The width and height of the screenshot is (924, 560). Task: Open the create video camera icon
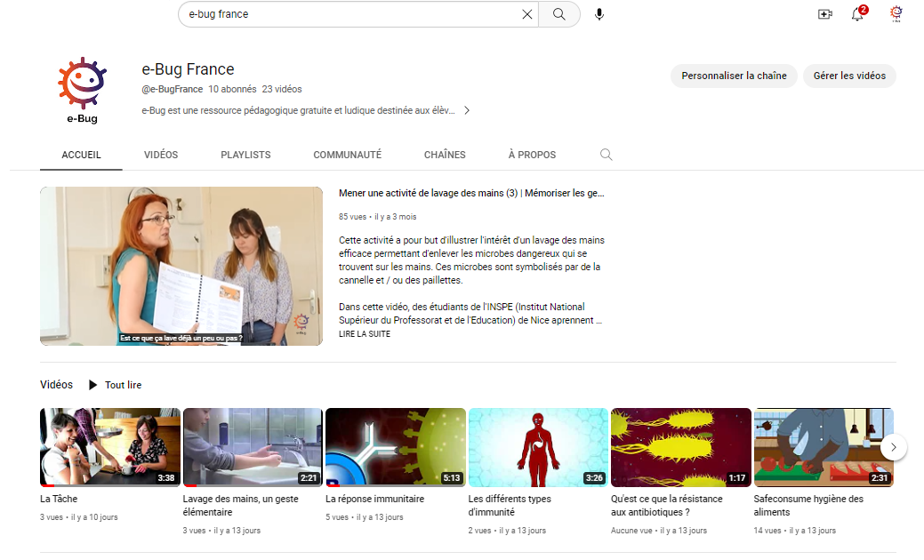tap(825, 14)
